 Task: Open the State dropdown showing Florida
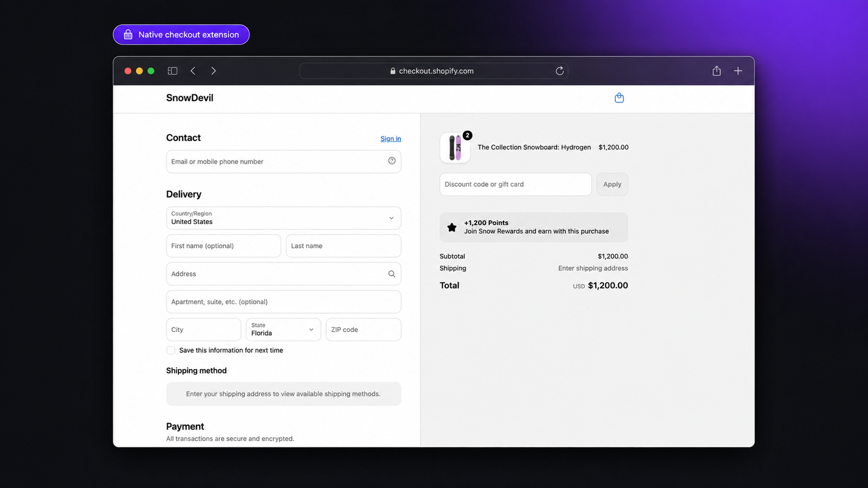click(283, 330)
